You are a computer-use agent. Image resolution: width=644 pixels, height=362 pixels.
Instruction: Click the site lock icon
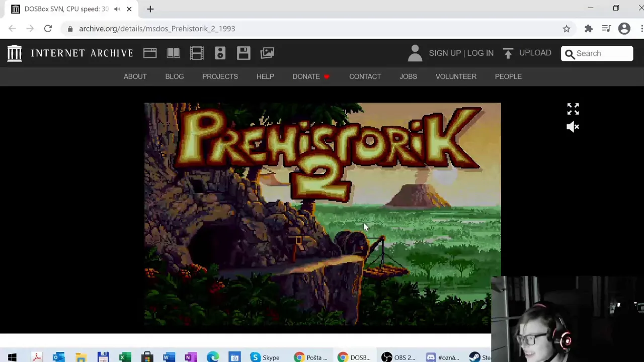pos(70,29)
